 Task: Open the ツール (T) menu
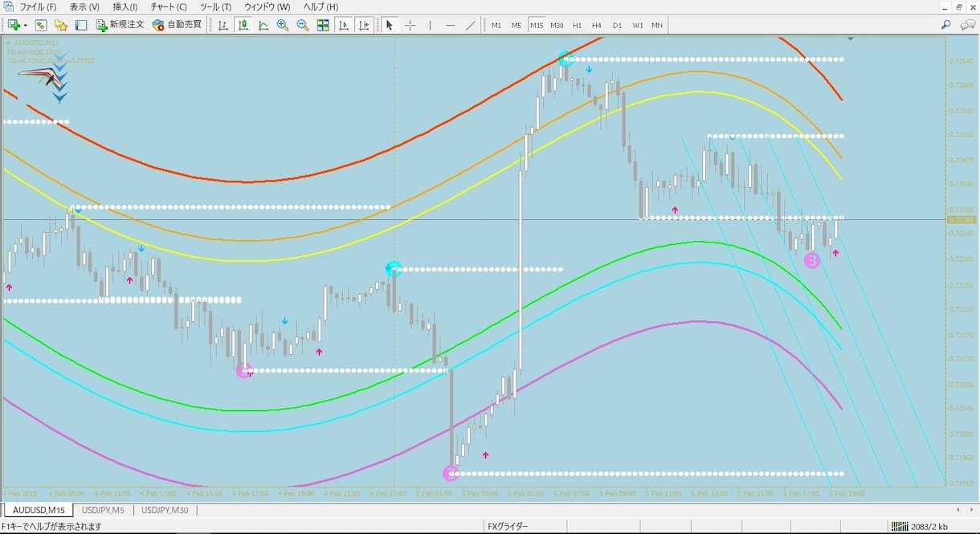coord(215,6)
